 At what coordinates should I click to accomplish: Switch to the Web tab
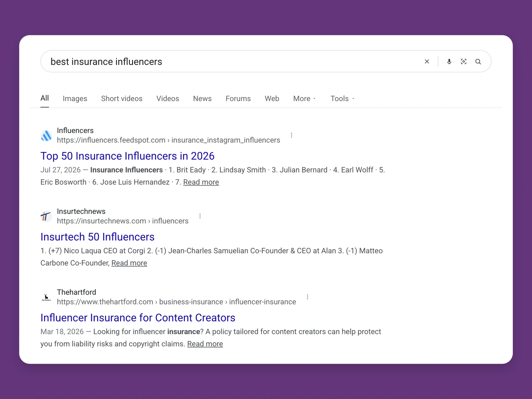(x=272, y=99)
